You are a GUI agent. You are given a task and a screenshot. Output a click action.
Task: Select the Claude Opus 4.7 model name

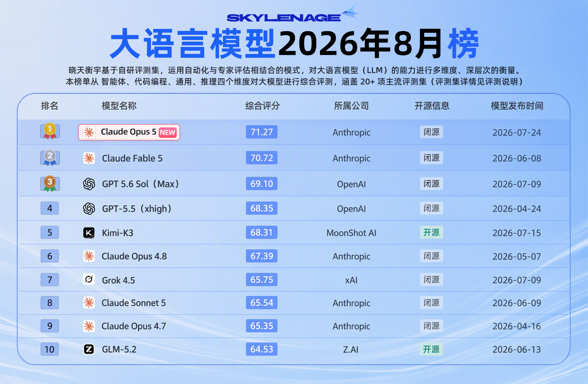point(133,327)
